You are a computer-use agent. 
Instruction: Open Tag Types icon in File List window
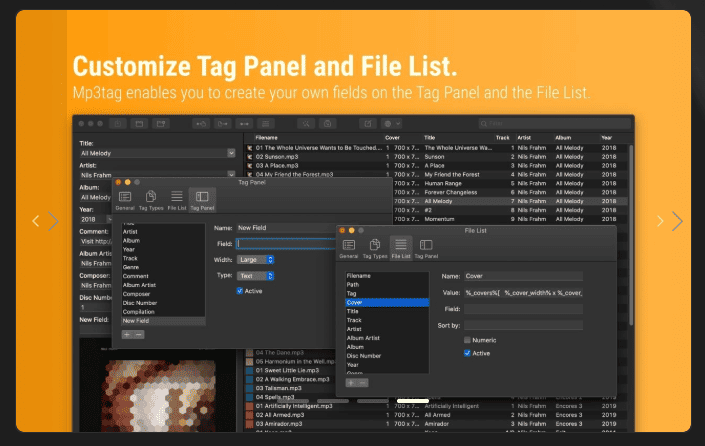point(375,249)
